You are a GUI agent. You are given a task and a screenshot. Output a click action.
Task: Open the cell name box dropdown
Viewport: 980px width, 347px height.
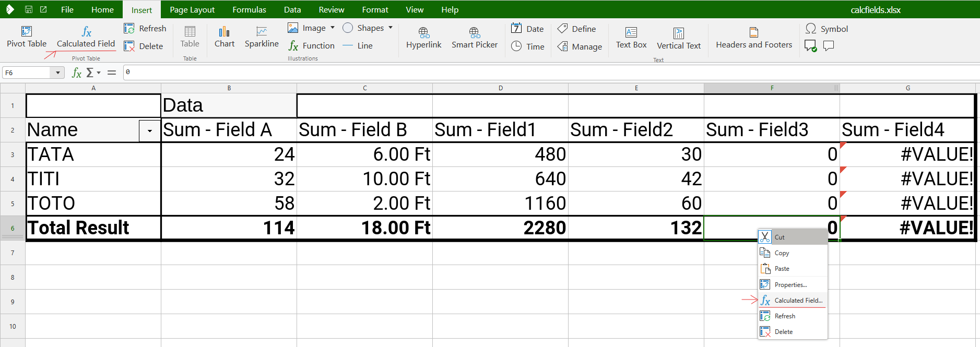pos(57,73)
